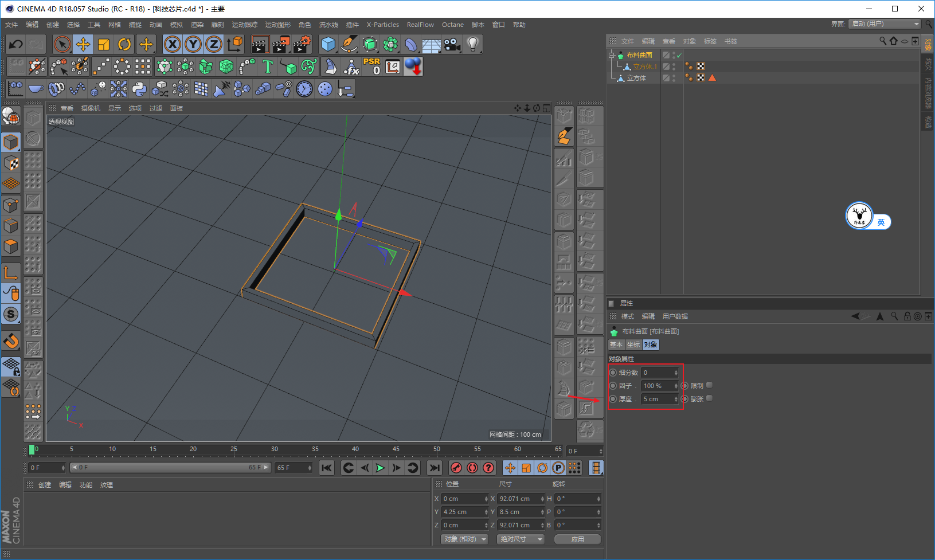Click the Record Active Objects button
Viewport: 935px width, 560px height.
tap(456, 468)
